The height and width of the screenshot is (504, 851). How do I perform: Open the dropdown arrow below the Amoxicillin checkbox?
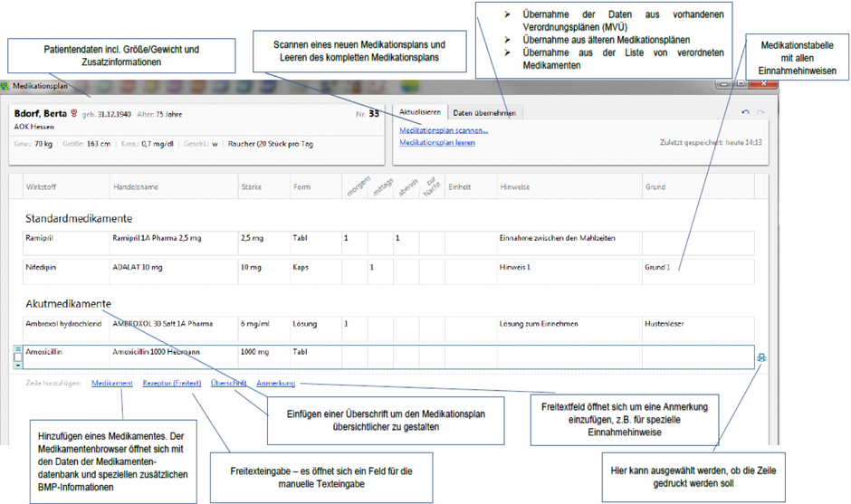click(x=18, y=366)
